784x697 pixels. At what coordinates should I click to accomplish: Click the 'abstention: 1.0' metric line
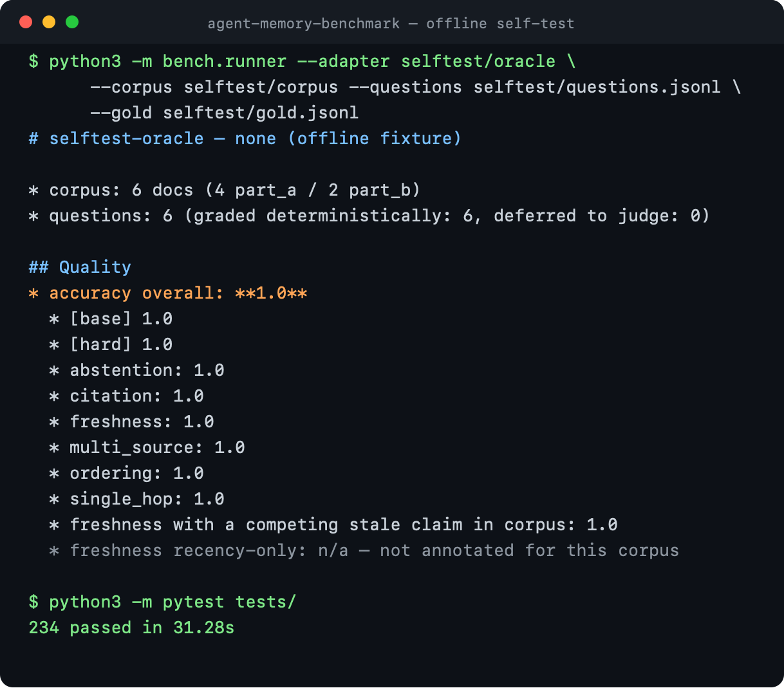pyautogui.click(x=136, y=370)
